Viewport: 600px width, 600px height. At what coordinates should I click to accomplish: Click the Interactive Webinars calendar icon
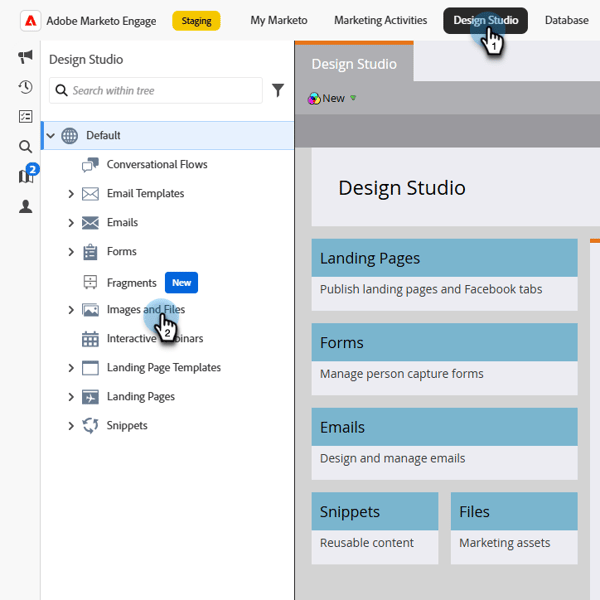(90, 339)
